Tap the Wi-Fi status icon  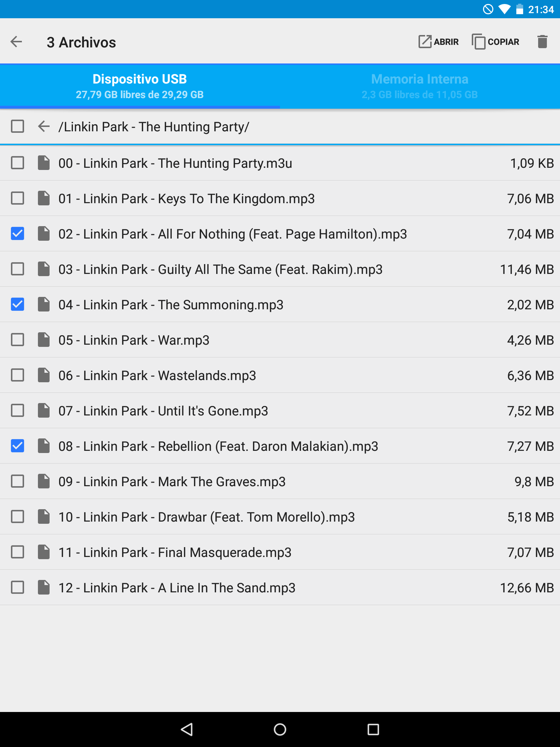(505, 9)
